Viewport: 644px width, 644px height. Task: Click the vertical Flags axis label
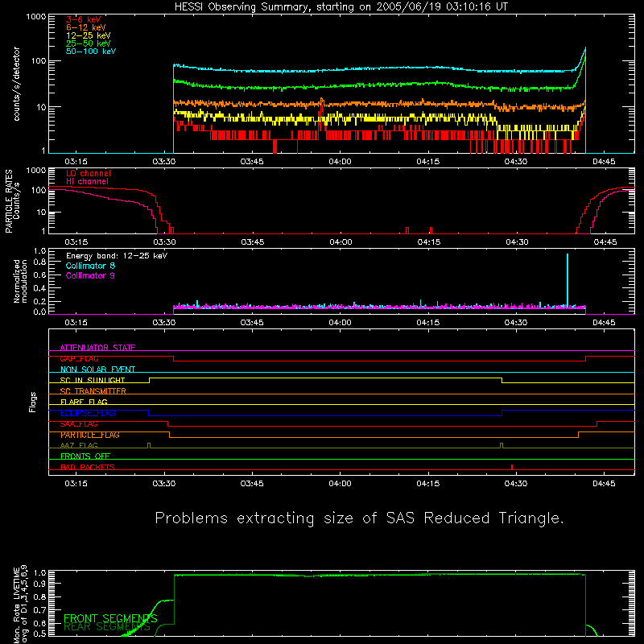click(x=33, y=402)
